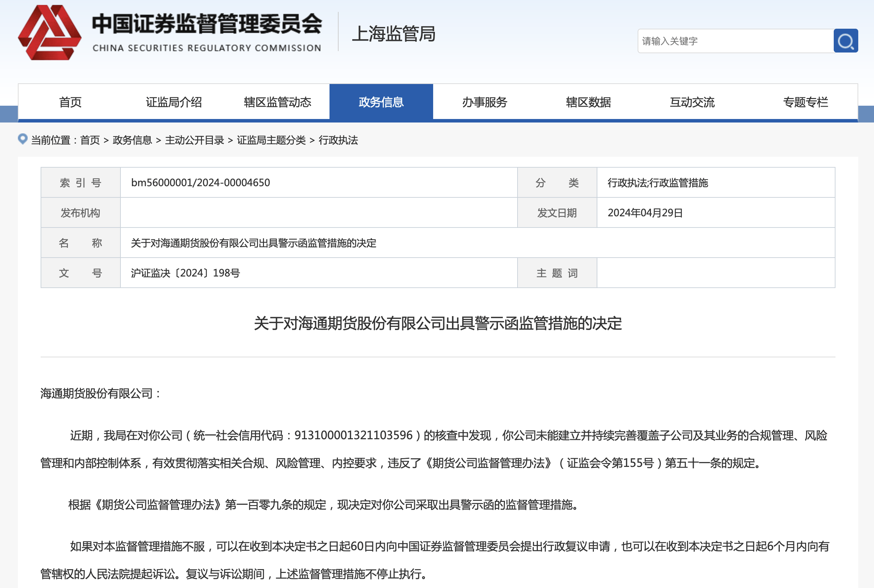Click the salutation 海通期货股份有限公司：

[101, 393]
